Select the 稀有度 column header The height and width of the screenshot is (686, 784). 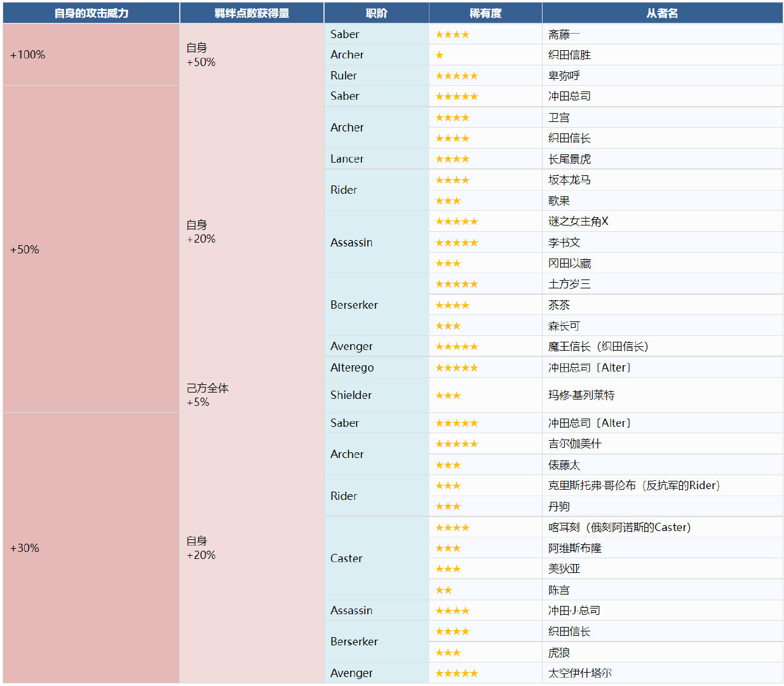coord(485,13)
